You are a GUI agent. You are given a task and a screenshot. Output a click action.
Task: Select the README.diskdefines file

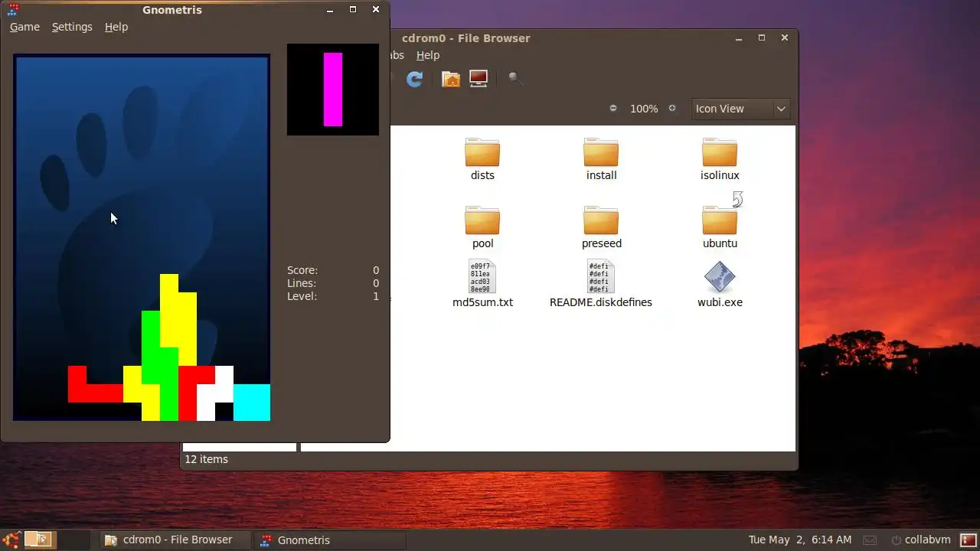point(601,284)
